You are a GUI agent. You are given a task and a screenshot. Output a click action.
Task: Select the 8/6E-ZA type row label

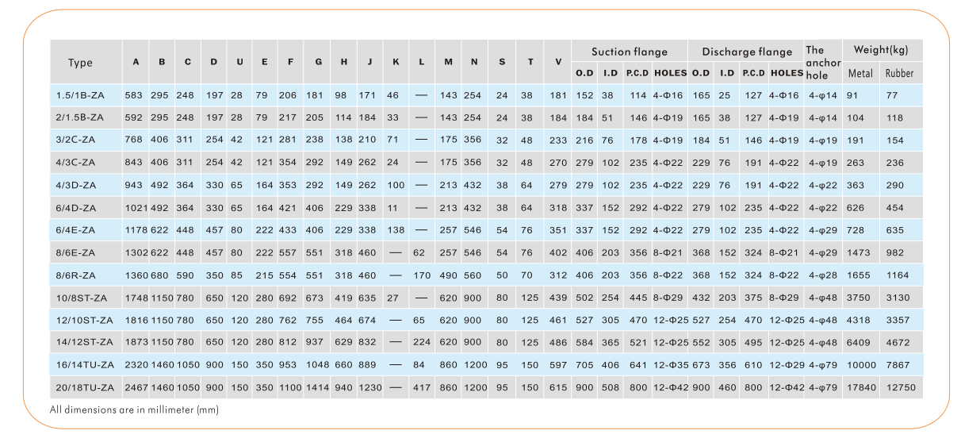pyautogui.click(x=75, y=253)
